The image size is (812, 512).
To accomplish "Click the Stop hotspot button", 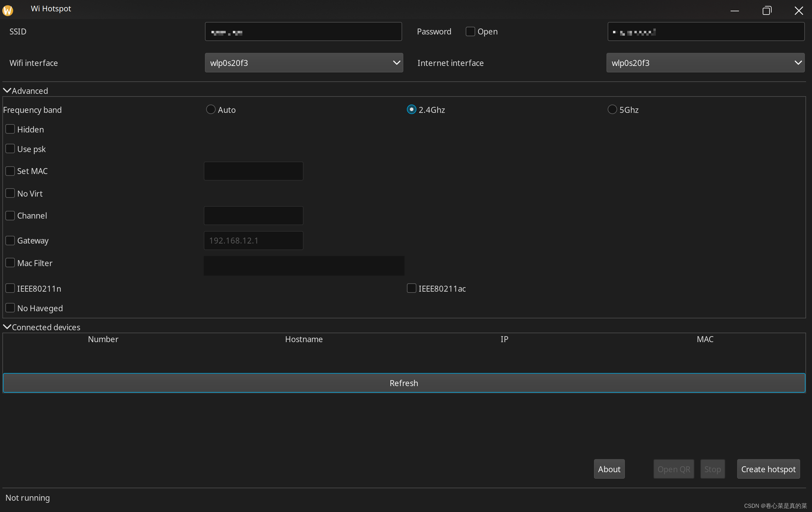I will tap(712, 469).
